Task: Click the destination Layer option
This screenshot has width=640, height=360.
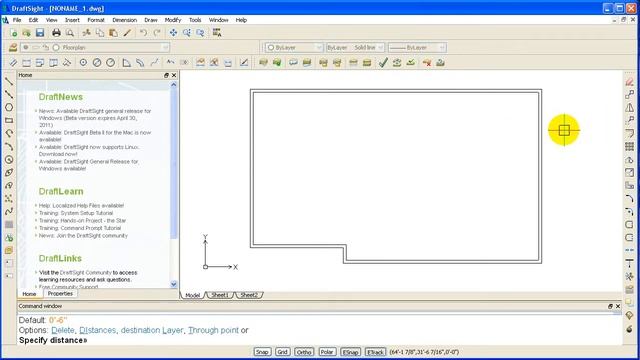Action: (152, 330)
